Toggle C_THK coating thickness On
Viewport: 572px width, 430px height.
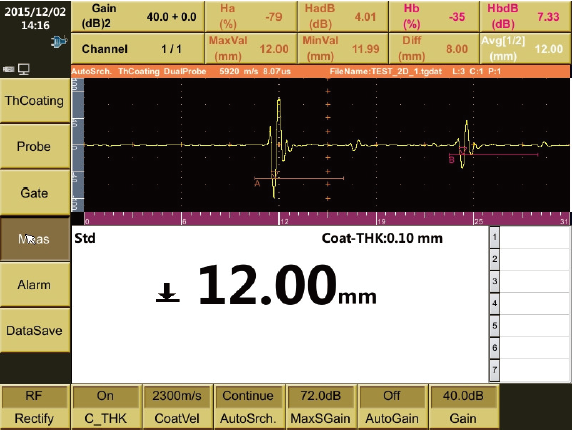point(106,407)
